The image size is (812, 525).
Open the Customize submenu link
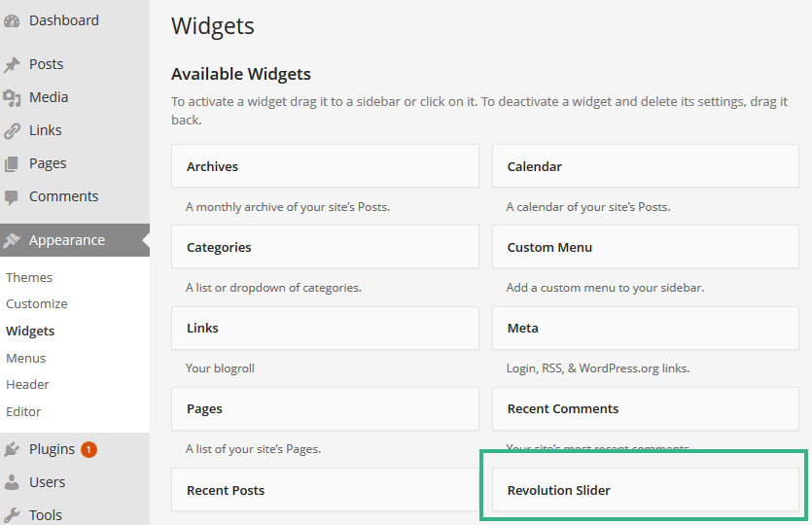pos(37,303)
